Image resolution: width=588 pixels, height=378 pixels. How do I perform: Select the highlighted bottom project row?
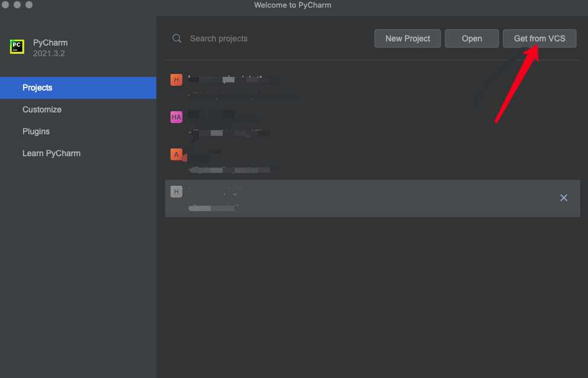355,198
